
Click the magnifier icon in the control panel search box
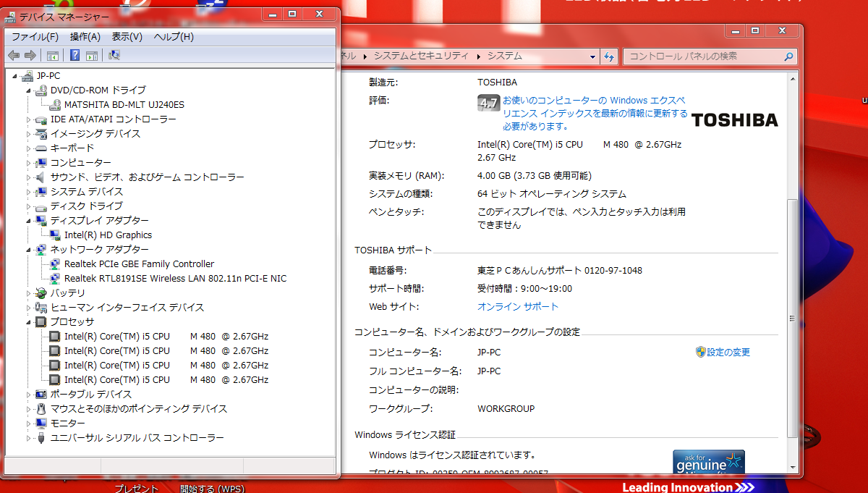(788, 56)
